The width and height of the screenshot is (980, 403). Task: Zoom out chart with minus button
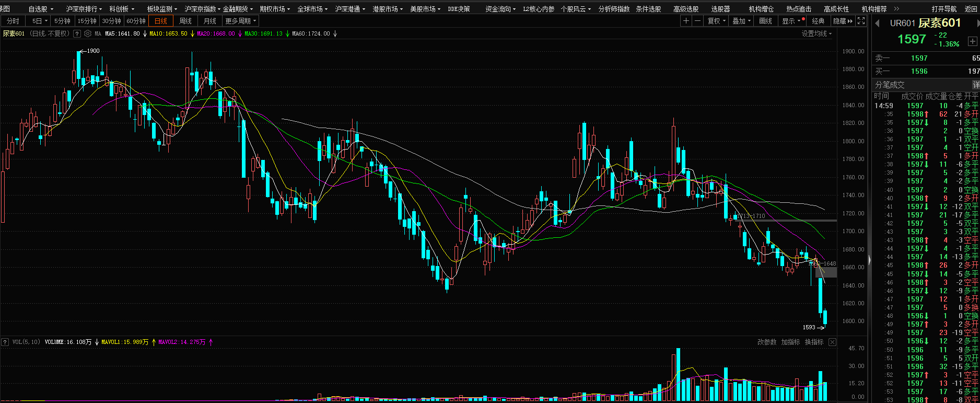tap(697, 21)
